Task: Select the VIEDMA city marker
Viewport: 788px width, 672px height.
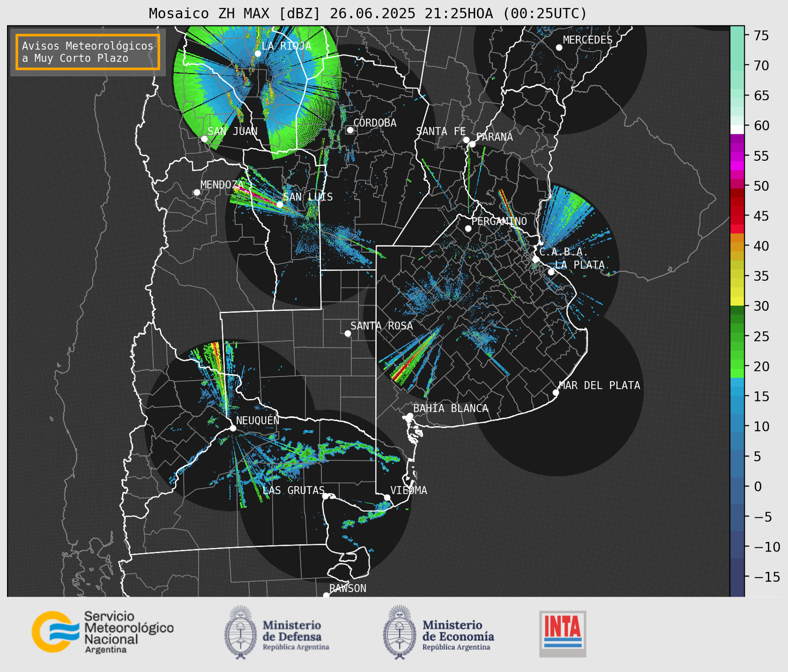Action: pyautogui.click(x=387, y=497)
